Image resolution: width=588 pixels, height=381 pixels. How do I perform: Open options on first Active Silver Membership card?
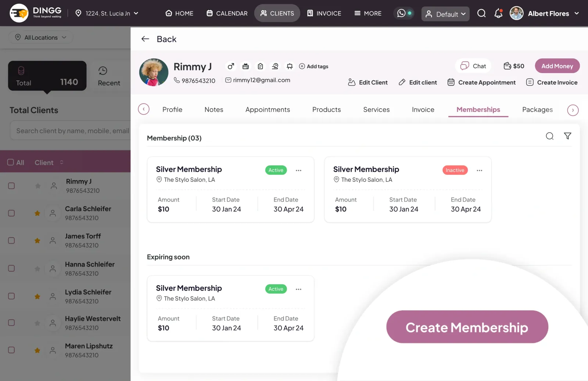(x=298, y=170)
